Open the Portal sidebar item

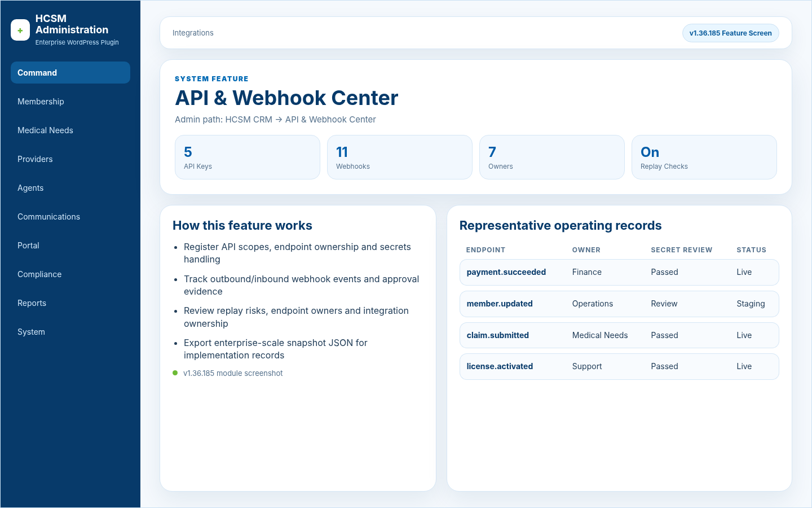70,246
